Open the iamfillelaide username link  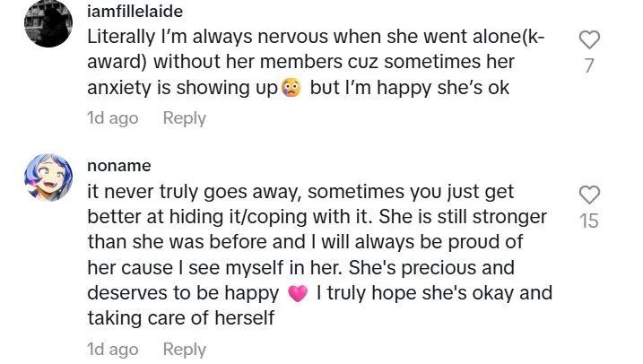pos(136,13)
